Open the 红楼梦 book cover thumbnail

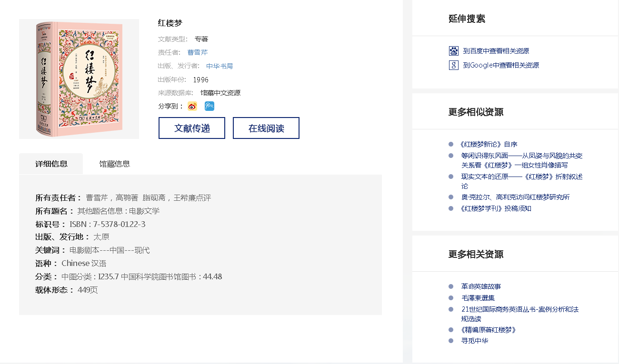[79, 79]
